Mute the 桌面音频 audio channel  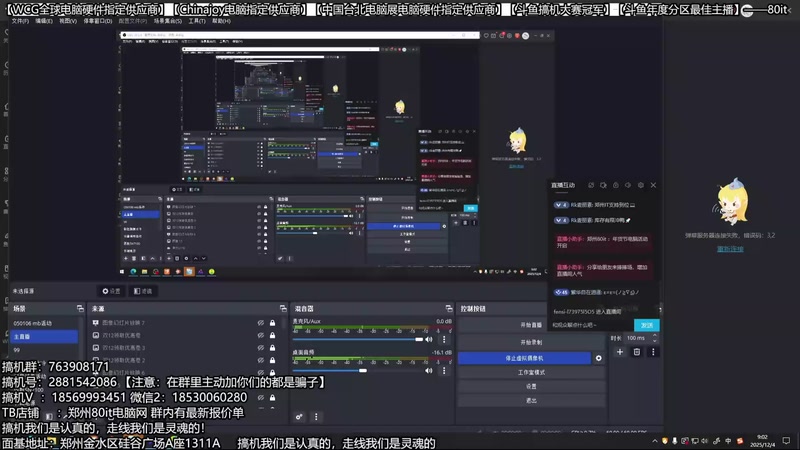[429, 370]
